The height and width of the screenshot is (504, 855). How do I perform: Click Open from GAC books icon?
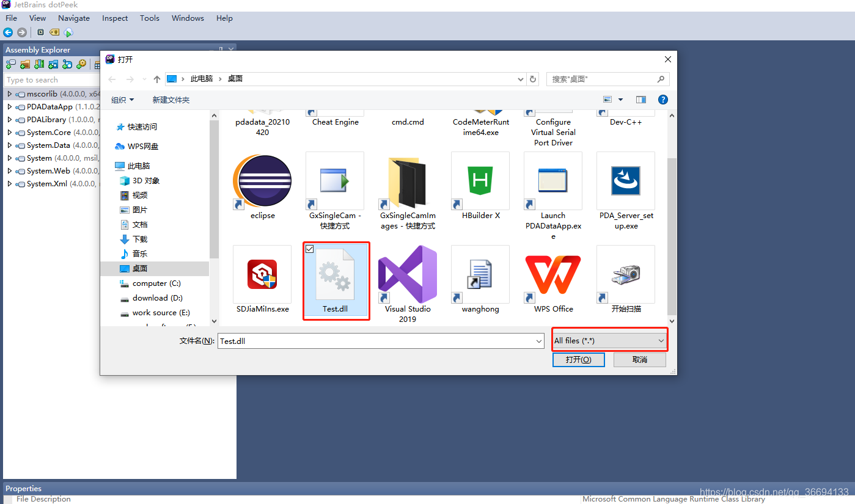[x=39, y=64]
